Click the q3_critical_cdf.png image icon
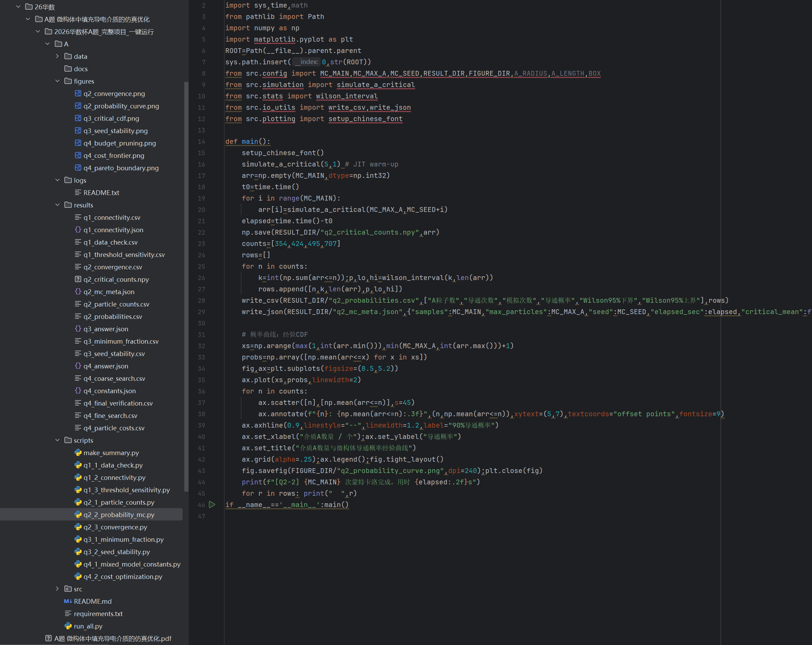Screen dimensions: 812x645 tap(78, 118)
